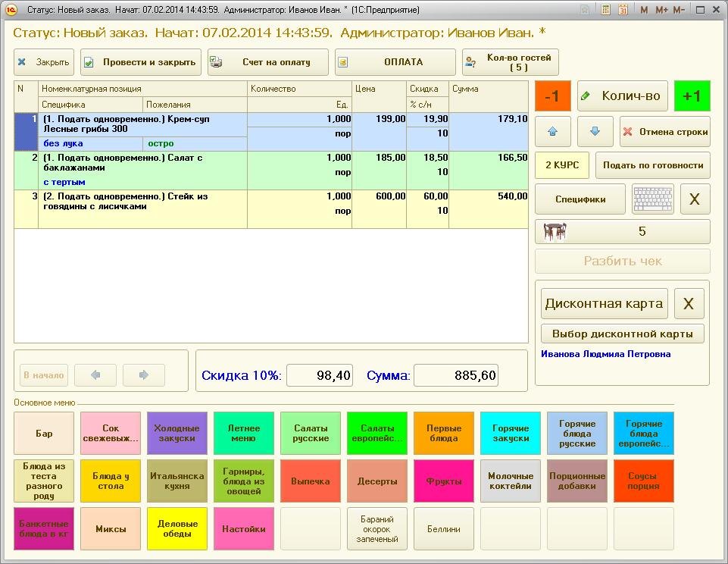Open Салаты русские category
This screenshot has height=564, width=728.
click(x=311, y=433)
